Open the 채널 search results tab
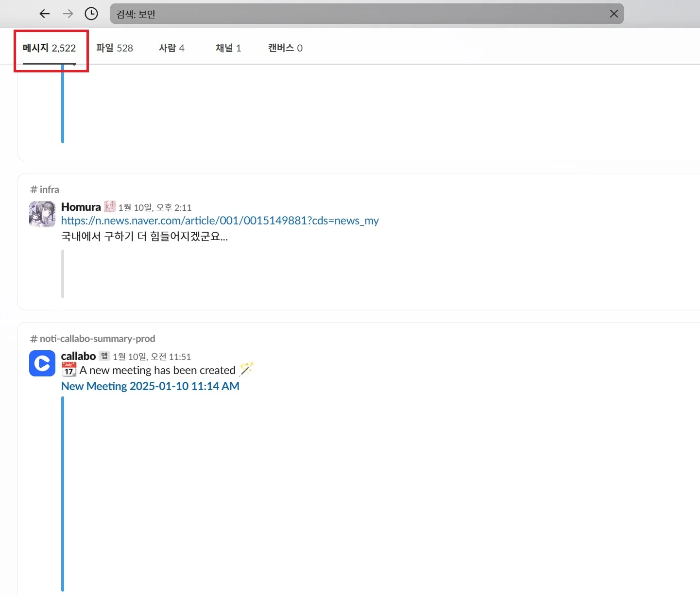The height and width of the screenshot is (595, 700). (228, 48)
